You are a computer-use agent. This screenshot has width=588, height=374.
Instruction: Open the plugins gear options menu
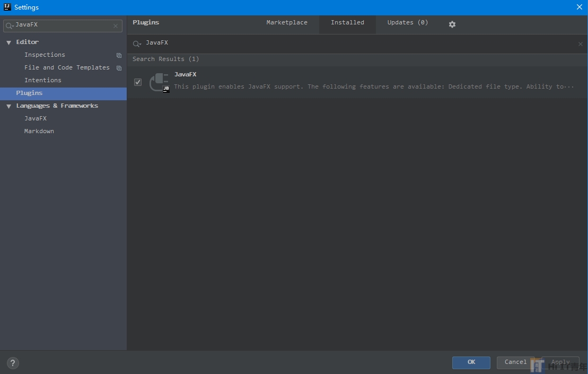452,24
